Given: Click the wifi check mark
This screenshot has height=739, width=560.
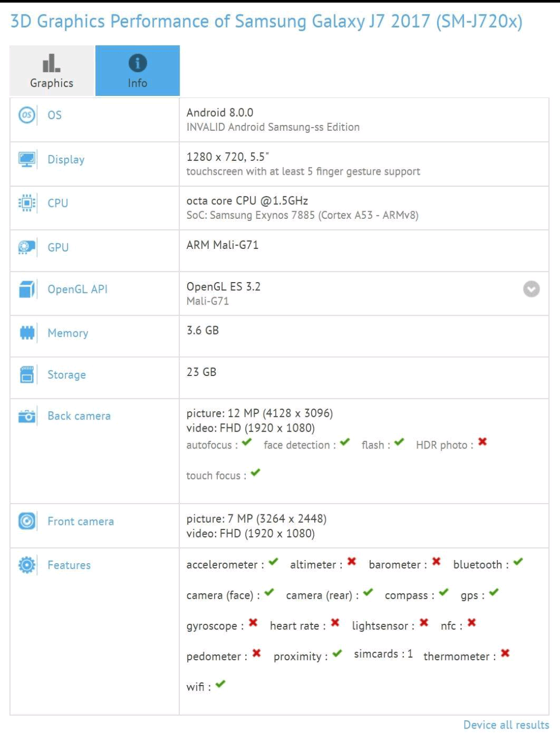Looking at the screenshot, I should [x=220, y=684].
